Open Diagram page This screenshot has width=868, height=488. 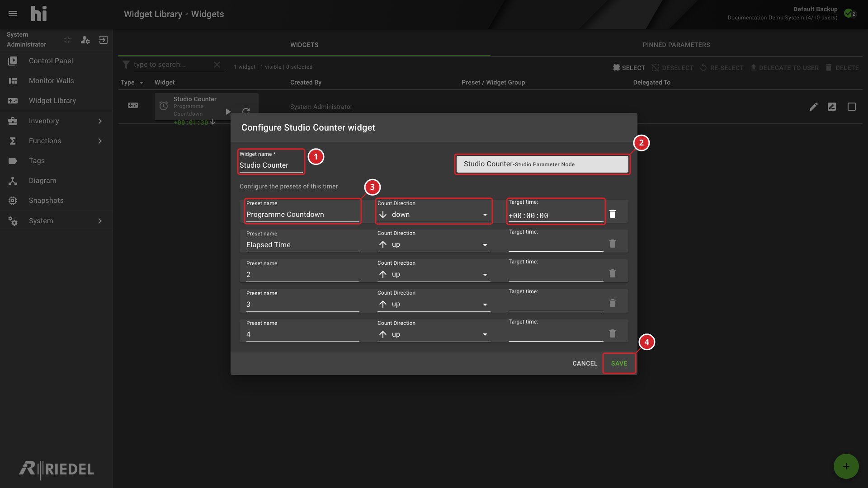pos(57,180)
